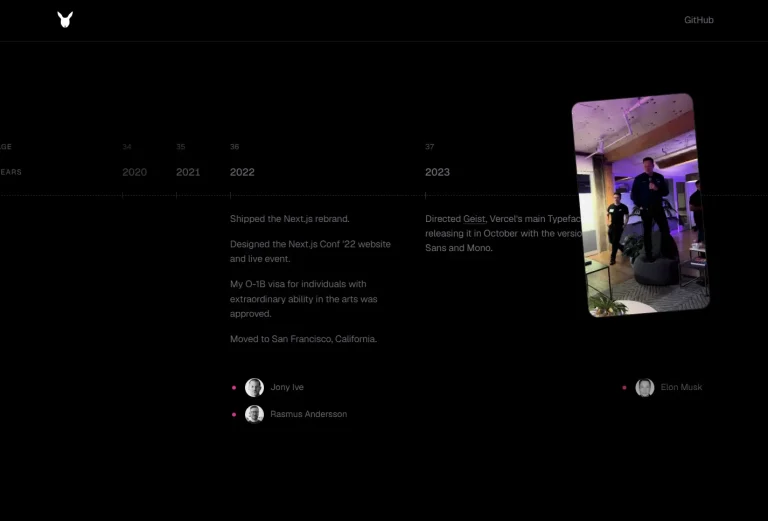Open the tilted event photo card
The height and width of the screenshot is (521, 768).
coord(641,205)
